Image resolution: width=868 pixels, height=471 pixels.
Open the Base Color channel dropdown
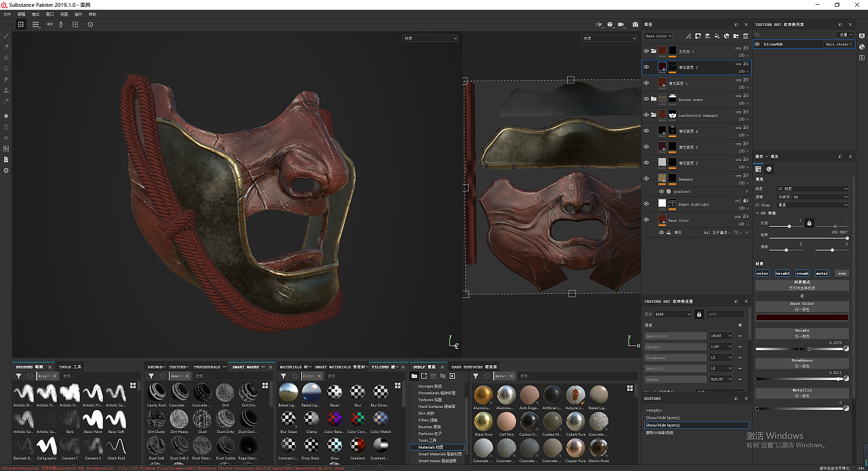click(x=658, y=36)
